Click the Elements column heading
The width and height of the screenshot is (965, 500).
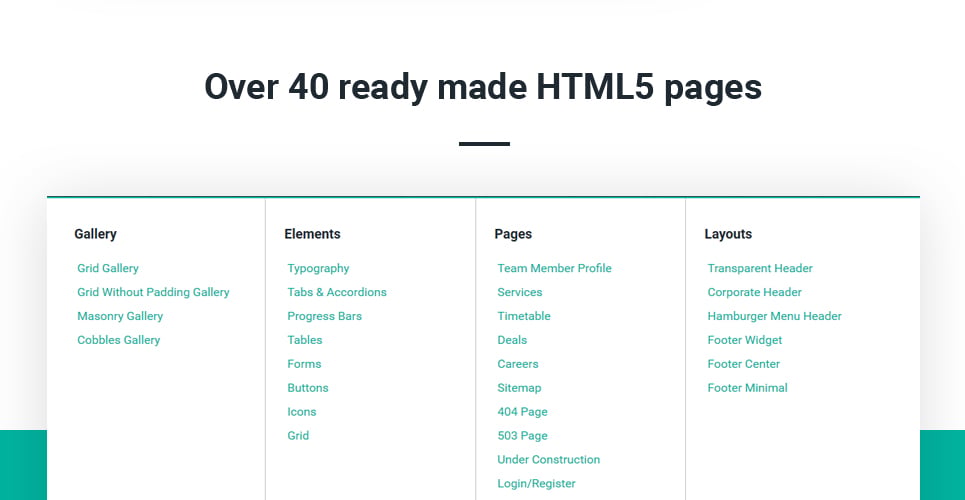point(312,235)
